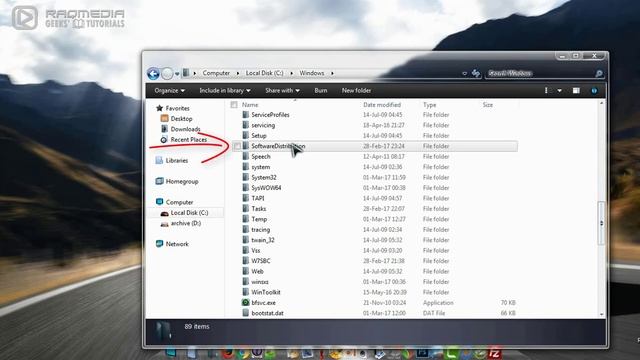
Task: Create a New folder from toolbar
Action: (356, 91)
